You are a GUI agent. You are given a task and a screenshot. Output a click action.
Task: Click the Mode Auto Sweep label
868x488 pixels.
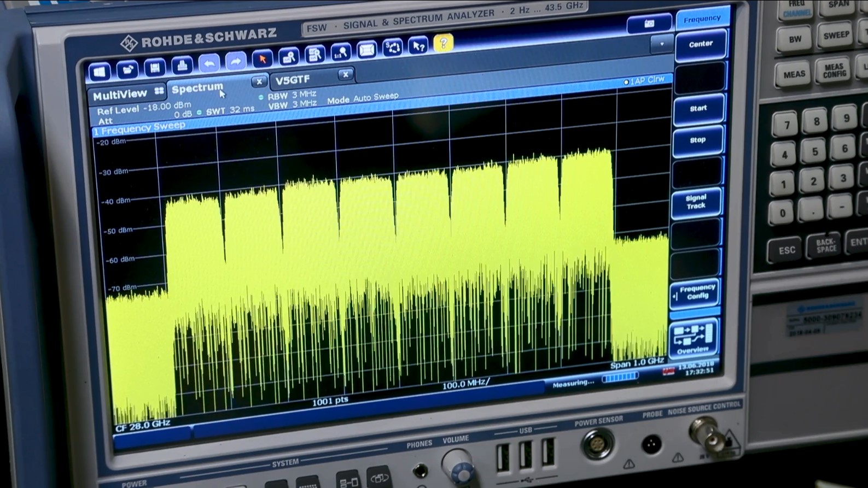tap(363, 98)
